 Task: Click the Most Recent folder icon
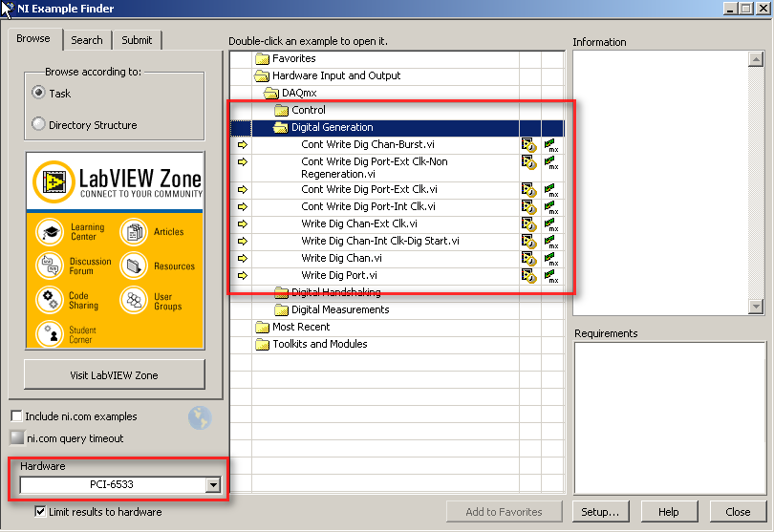coord(262,328)
